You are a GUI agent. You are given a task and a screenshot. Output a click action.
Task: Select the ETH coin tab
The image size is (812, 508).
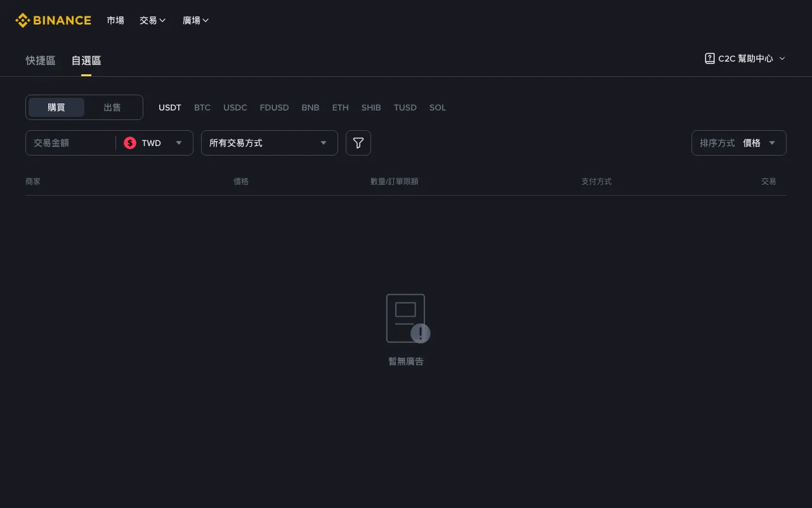tap(341, 107)
